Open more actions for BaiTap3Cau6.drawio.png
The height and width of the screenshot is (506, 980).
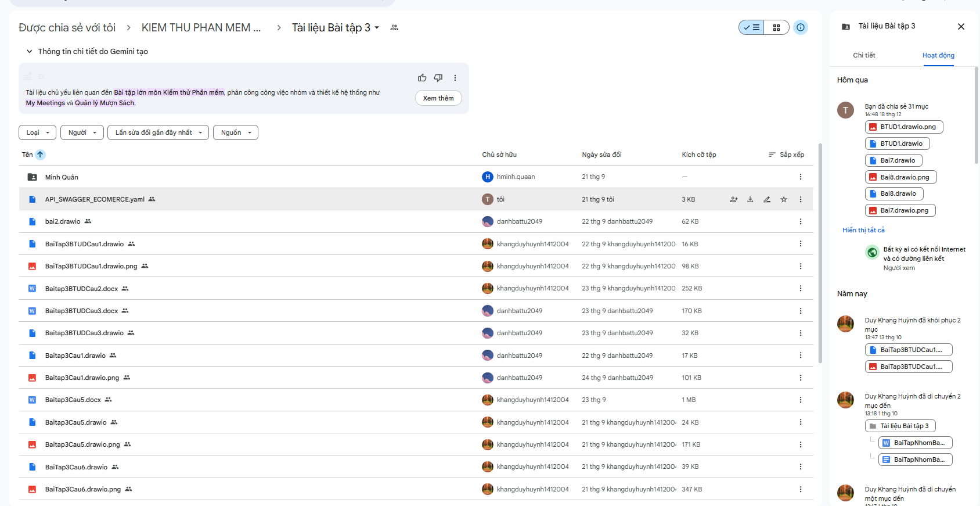[801, 489]
